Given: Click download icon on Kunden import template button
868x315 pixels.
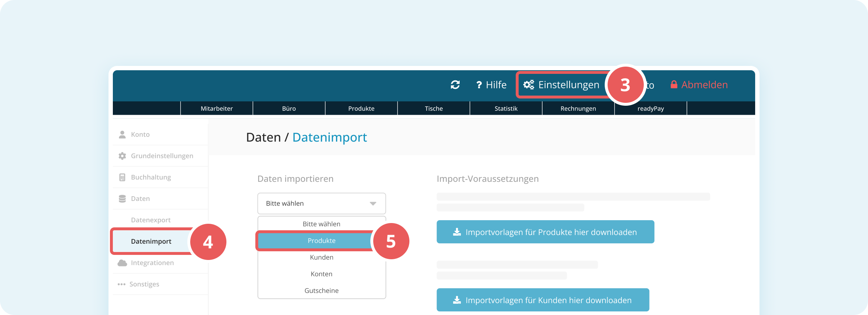Looking at the screenshot, I should tap(457, 300).
